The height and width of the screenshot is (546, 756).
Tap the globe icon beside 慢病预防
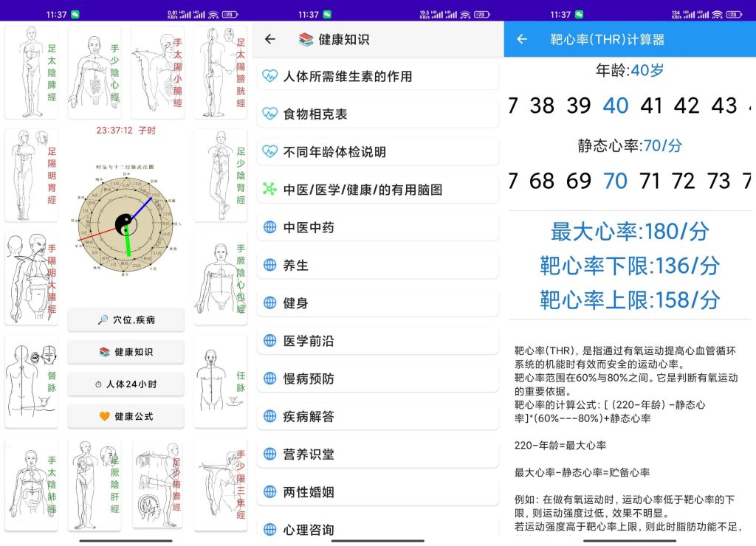(x=270, y=379)
